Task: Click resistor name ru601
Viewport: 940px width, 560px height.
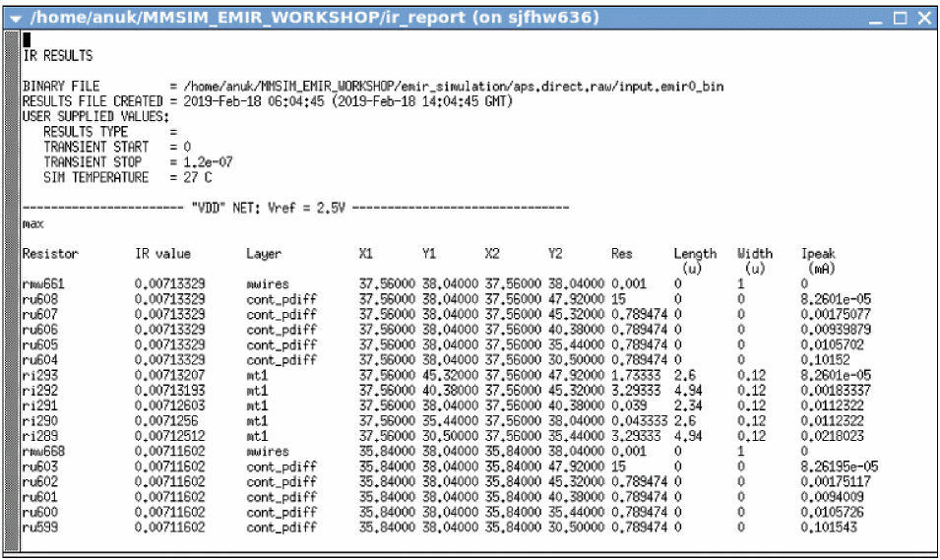Action: point(40,497)
